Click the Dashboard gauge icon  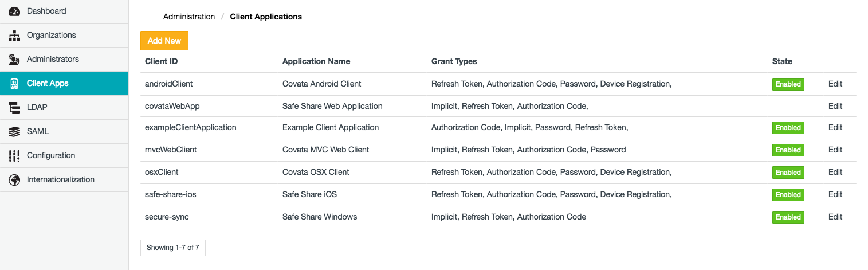(x=14, y=11)
